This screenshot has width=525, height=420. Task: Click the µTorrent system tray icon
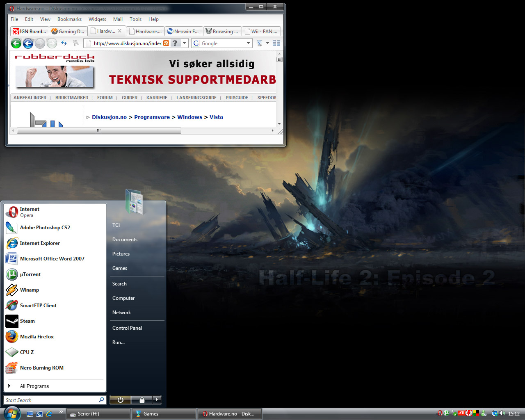pos(447,413)
